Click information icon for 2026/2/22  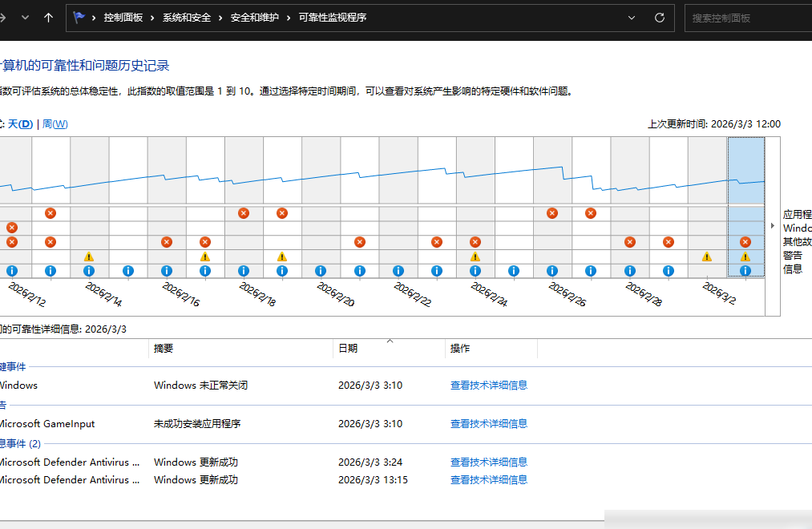(398, 271)
